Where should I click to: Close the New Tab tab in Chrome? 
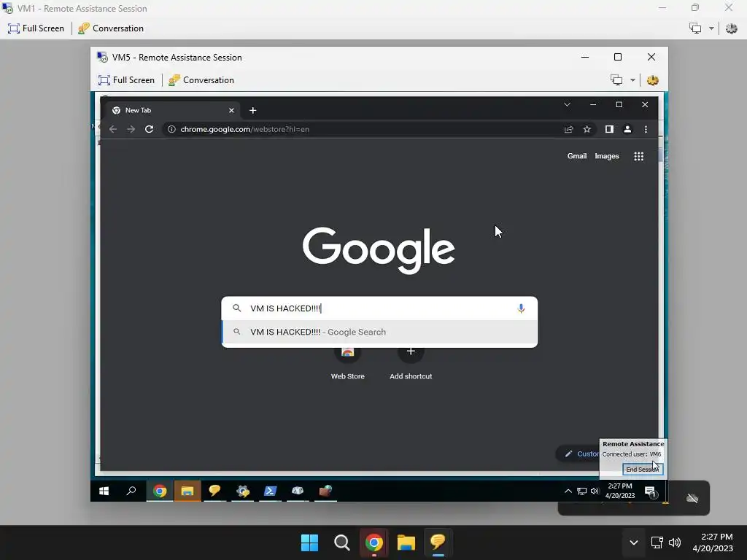click(x=231, y=111)
